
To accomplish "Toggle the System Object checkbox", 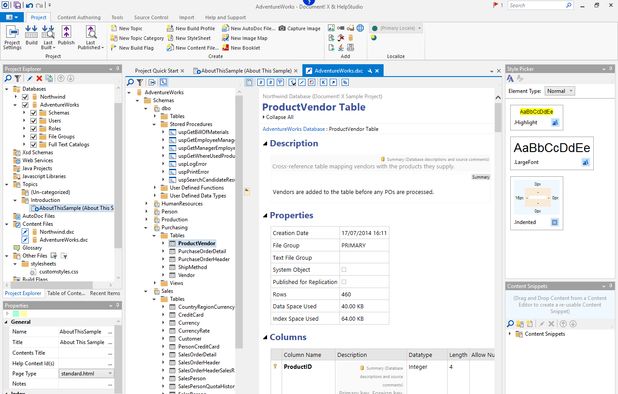I will pyautogui.click(x=344, y=269).
